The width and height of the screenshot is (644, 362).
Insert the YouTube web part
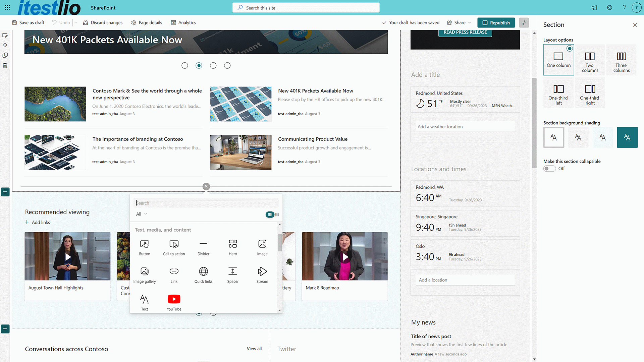174,302
